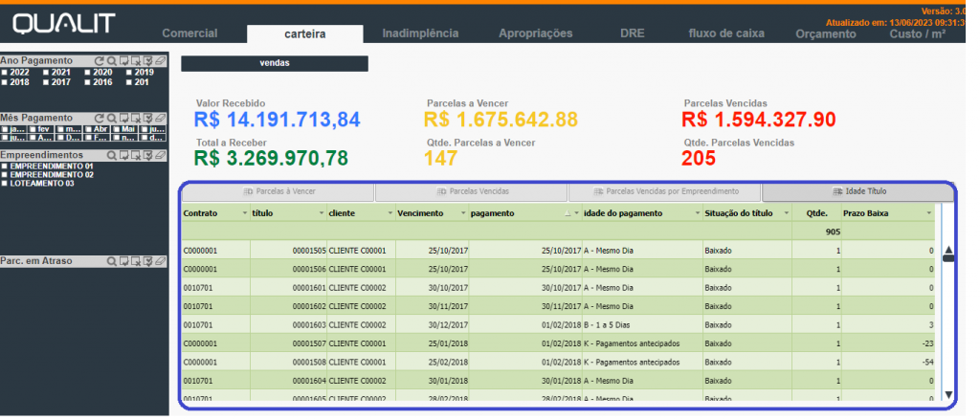Select EMPREENDIMENTO 01 checkbox
Screen dimensions: 980x420
coord(5,166)
